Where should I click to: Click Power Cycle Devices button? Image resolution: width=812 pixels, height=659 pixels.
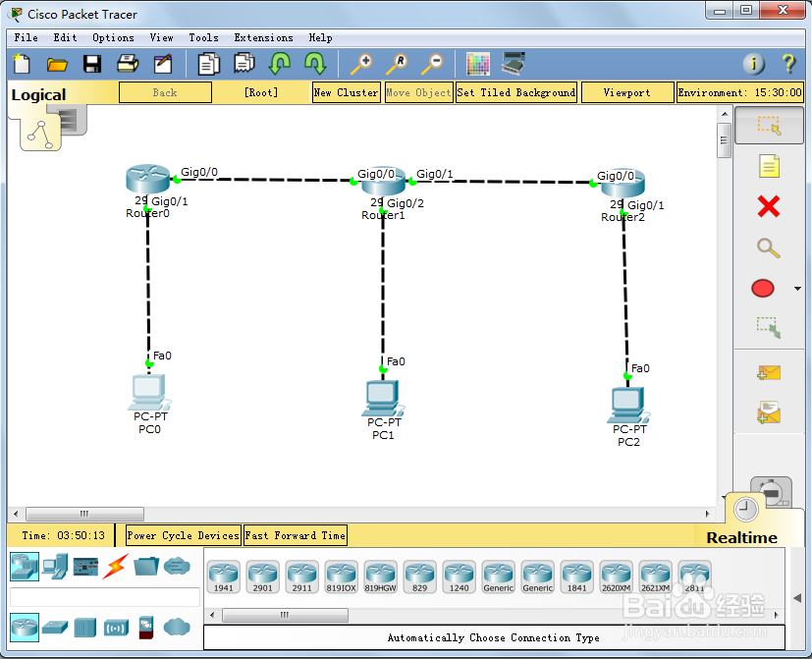[x=184, y=535]
